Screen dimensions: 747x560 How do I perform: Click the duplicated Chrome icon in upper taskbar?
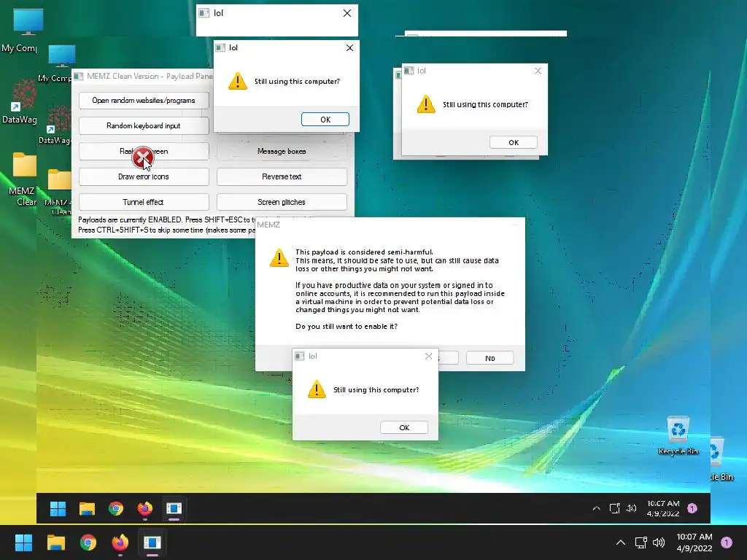(x=116, y=508)
